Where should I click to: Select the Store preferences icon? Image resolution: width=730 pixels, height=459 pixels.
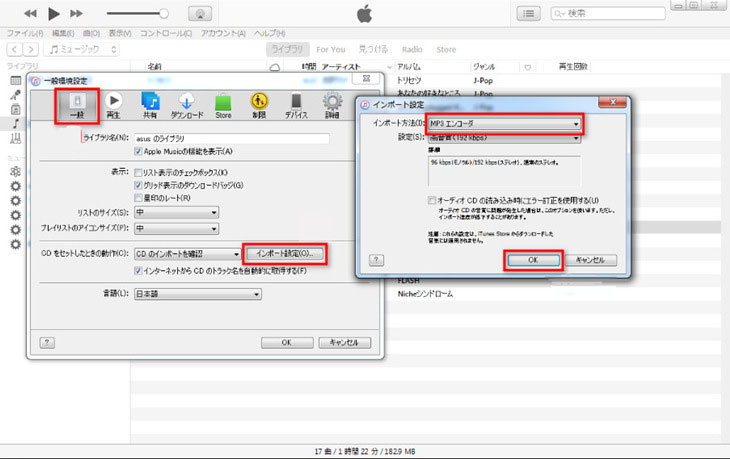pos(223,106)
